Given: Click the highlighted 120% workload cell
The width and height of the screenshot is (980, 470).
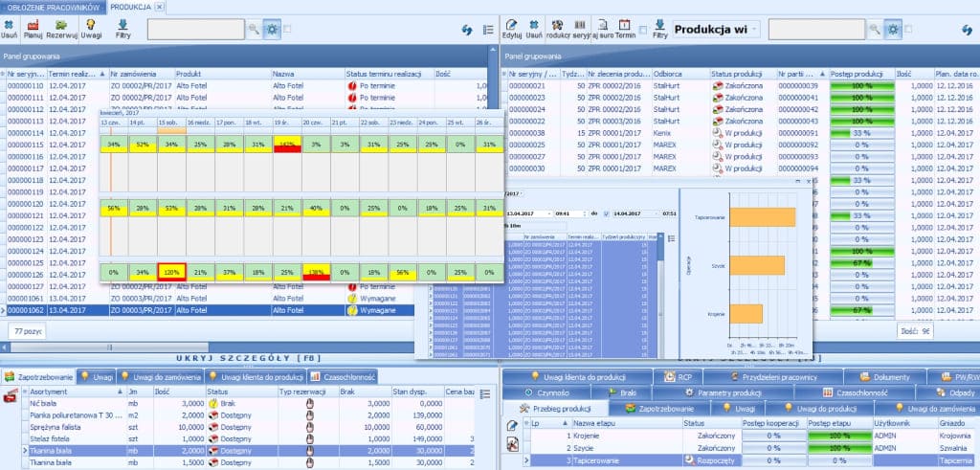Looking at the screenshot, I should [171, 273].
